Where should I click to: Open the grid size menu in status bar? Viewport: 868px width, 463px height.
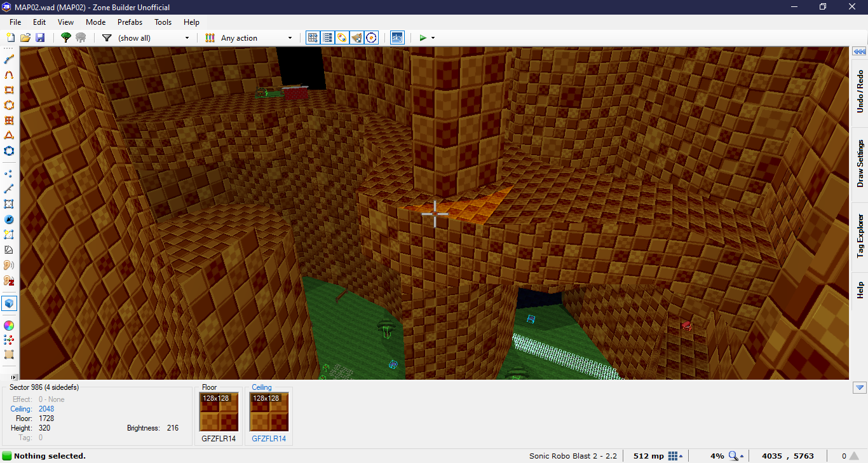(x=675, y=456)
